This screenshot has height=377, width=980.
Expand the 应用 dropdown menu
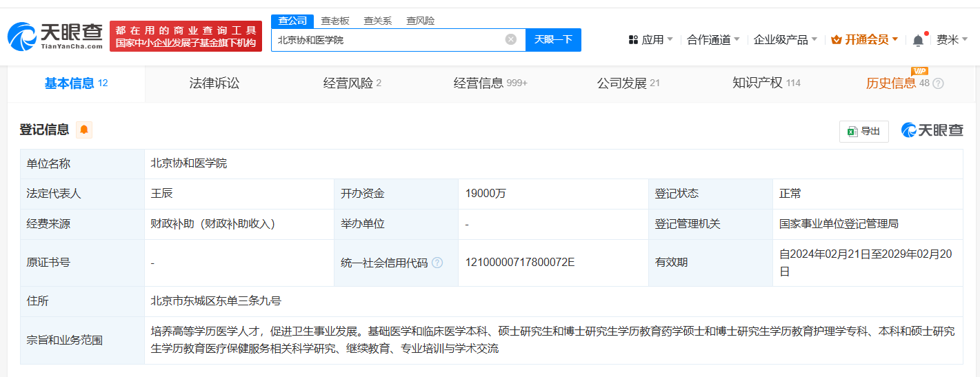tap(651, 40)
